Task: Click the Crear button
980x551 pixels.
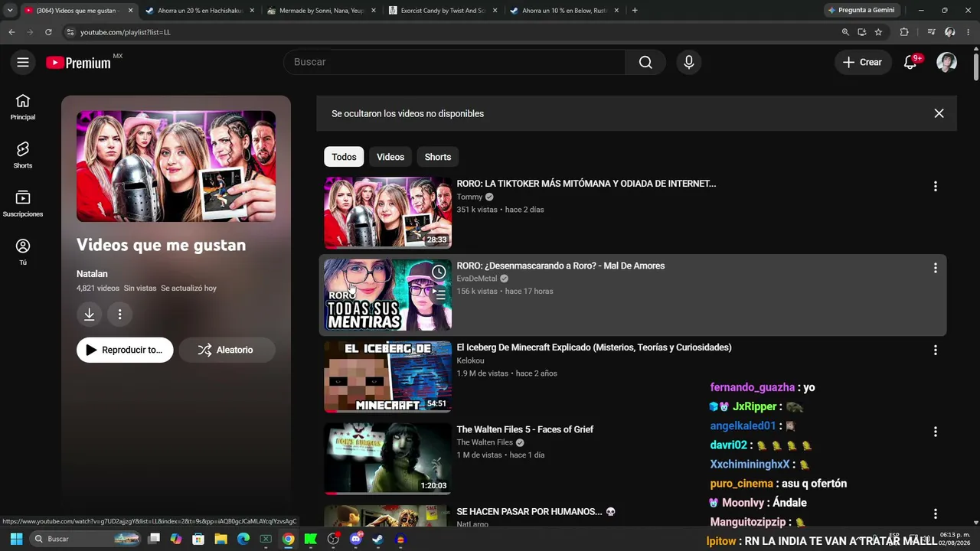Action: (863, 62)
